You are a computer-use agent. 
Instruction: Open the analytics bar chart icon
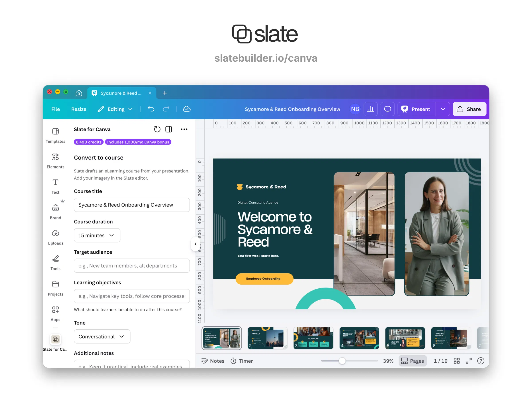tap(371, 109)
